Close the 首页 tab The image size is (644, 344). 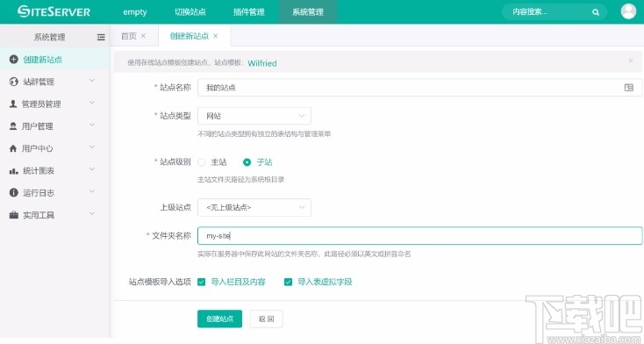[x=143, y=36]
